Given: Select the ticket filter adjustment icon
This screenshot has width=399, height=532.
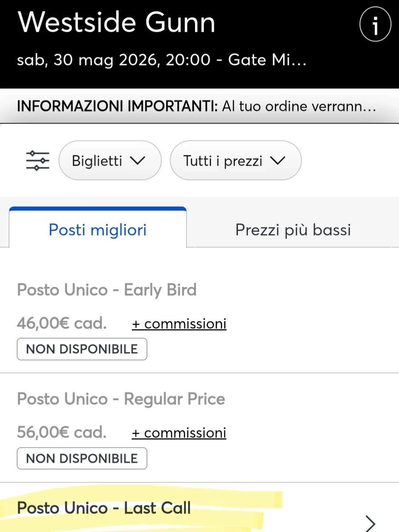Looking at the screenshot, I should point(37,160).
